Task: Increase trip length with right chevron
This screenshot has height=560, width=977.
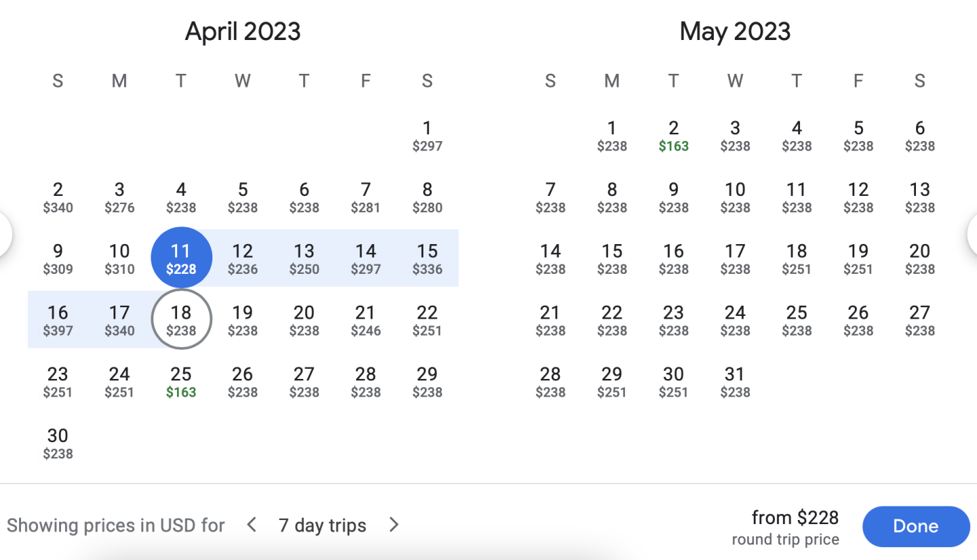Action: coord(394,525)
